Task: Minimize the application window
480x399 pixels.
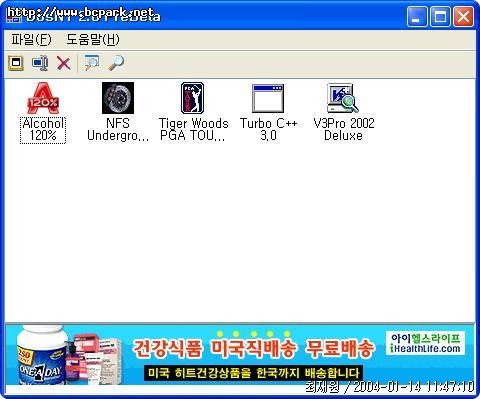Action: [417, 16]
